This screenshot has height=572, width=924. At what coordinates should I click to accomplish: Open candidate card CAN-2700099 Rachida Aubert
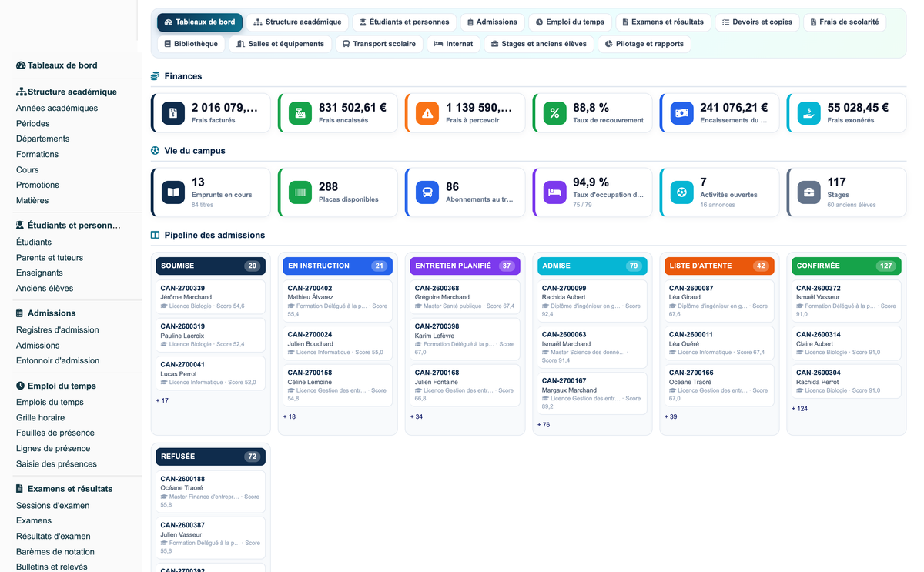(x=591, y=301)
